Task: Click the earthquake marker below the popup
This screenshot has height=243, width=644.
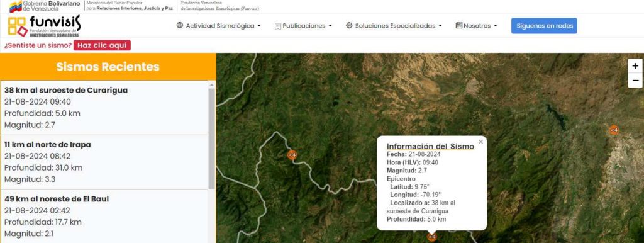Action: (431, 237)
